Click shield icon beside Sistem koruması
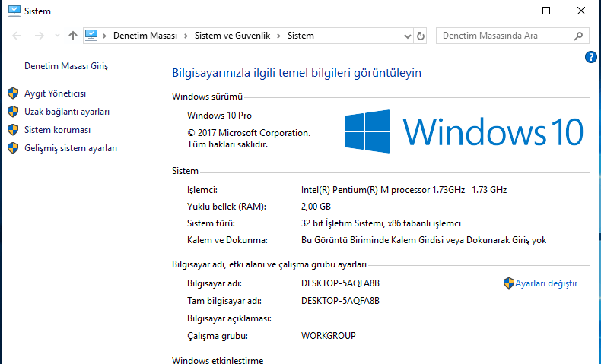601x364 pixels. (13, 130)
